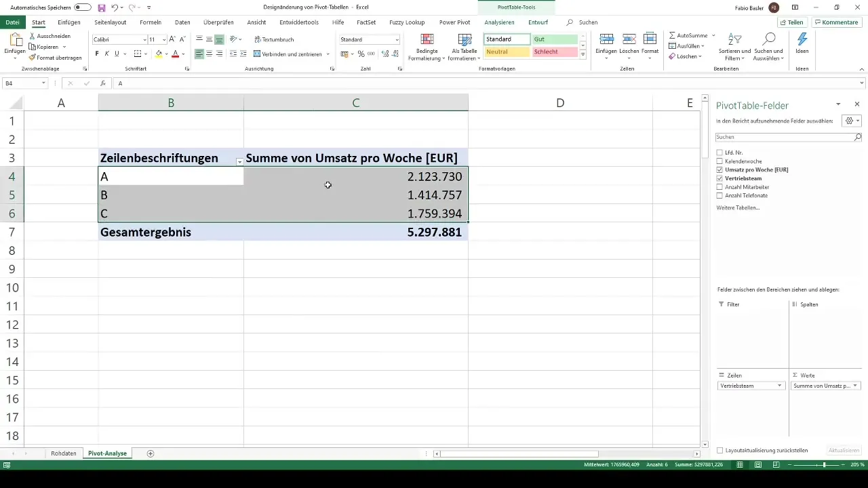Uncheck Umsatz pro Woche [EUR] field
Image resolution: width=868 pixels, height=488 pixels.
(x=719, y=169)
